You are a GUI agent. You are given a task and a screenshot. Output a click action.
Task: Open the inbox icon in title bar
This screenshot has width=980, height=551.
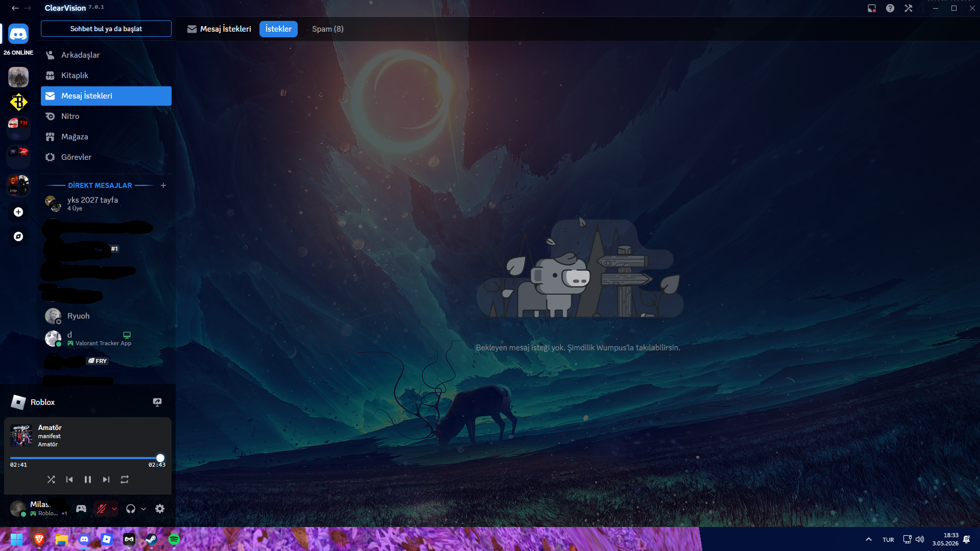[x=872, y=8]
